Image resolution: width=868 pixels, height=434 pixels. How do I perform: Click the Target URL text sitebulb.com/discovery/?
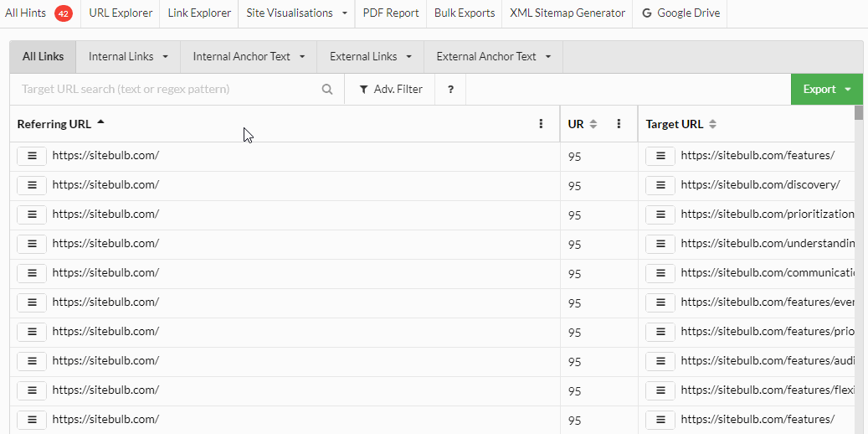760,184
